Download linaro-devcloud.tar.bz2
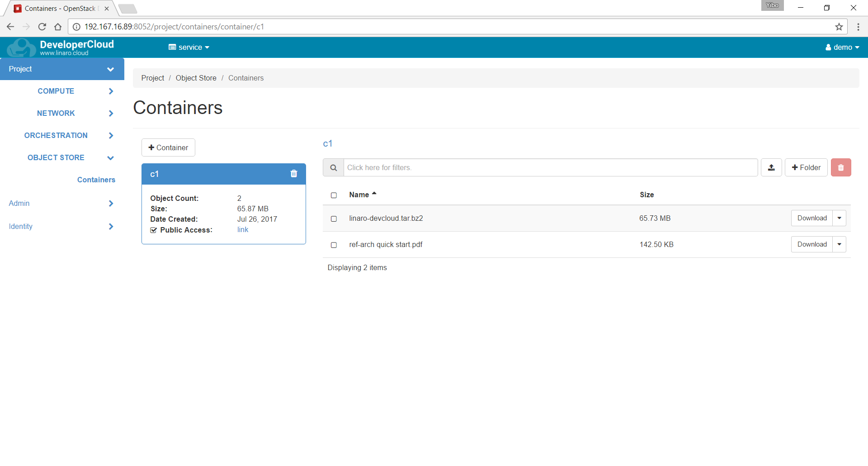The image size is (868, 466). [812, 218]
